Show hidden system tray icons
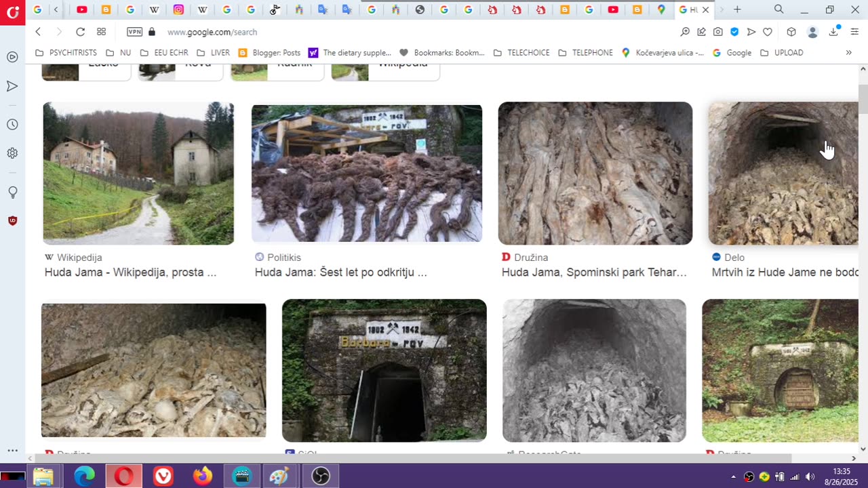The width and height of the screenshot is (868, 488). pos(733,476)
